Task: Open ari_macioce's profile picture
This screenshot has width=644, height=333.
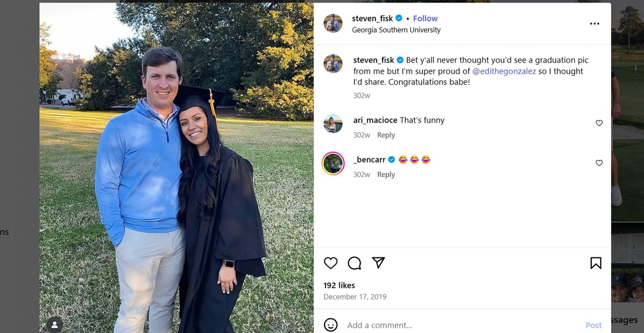Action: [x=333, y=124]
